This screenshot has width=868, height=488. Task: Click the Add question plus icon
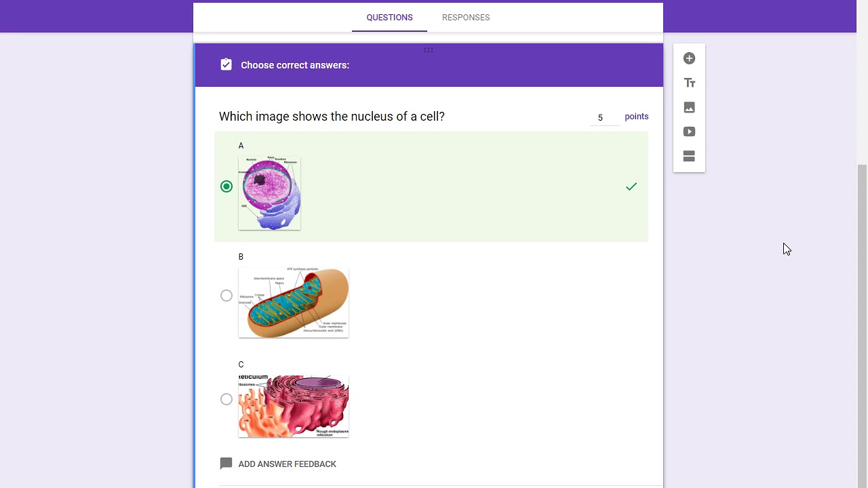689,59
